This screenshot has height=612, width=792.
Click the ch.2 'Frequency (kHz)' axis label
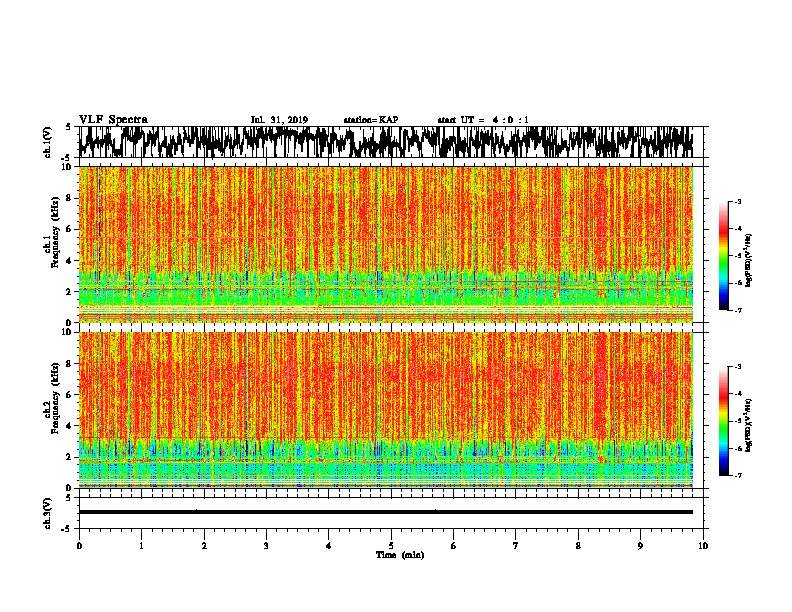click(x=55, y=398)
